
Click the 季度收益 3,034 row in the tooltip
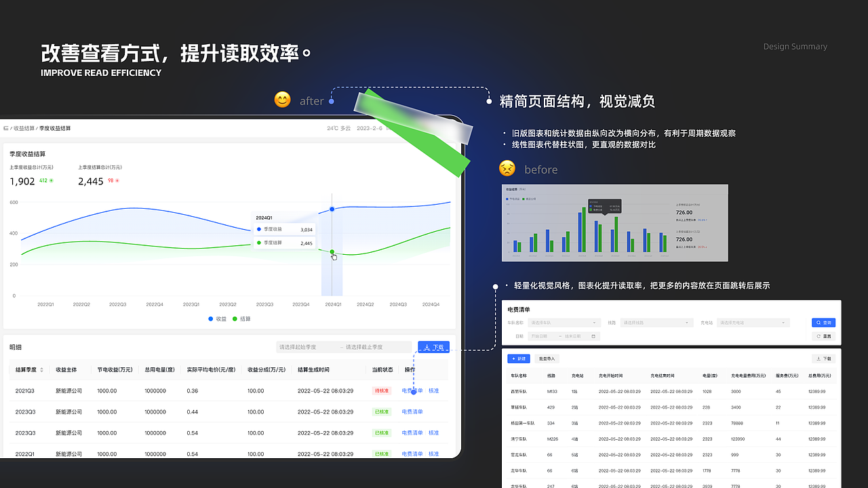coord(285,230)
